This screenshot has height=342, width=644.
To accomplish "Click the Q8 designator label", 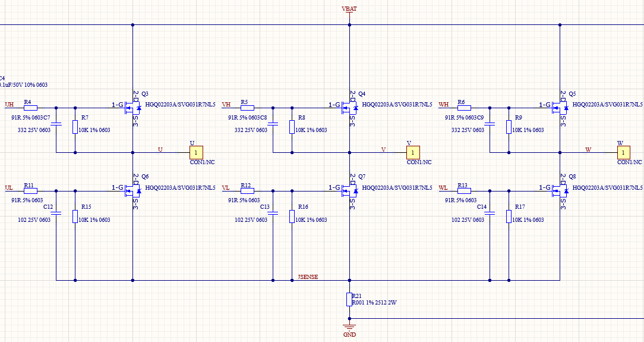I will point(572,177).
